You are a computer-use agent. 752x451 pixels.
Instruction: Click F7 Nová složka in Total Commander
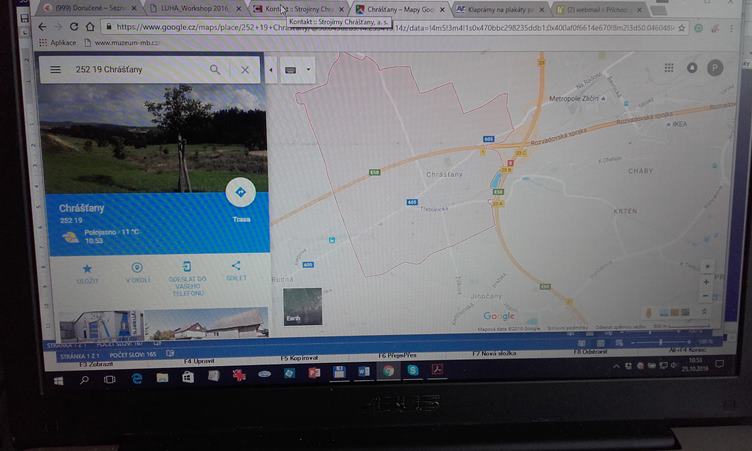tap(494, 354)
